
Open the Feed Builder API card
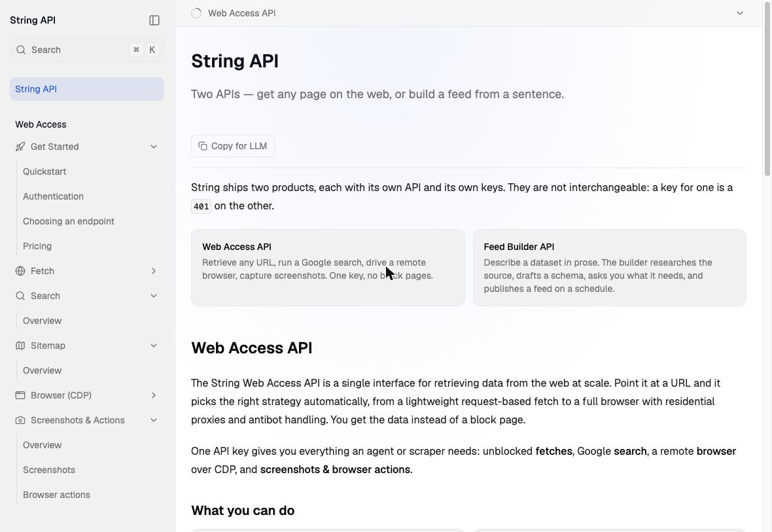point(610,268)
